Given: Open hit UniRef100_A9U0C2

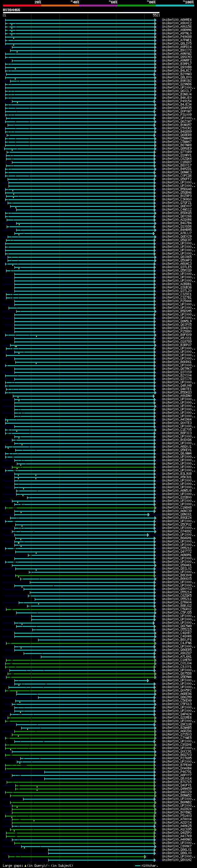Looking at the screenshot, I should [x=177, y=23].
